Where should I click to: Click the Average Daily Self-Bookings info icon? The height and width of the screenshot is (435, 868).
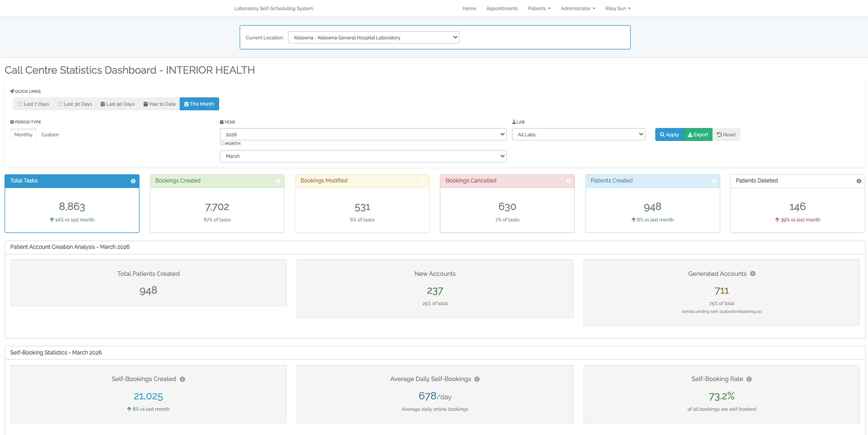click(x=477, y=379)
